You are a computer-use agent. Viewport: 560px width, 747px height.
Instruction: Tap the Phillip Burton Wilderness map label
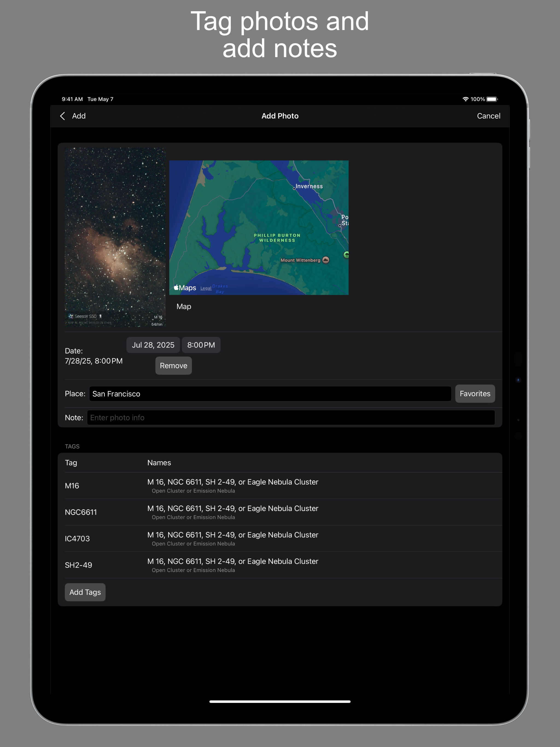coord(277,238)
